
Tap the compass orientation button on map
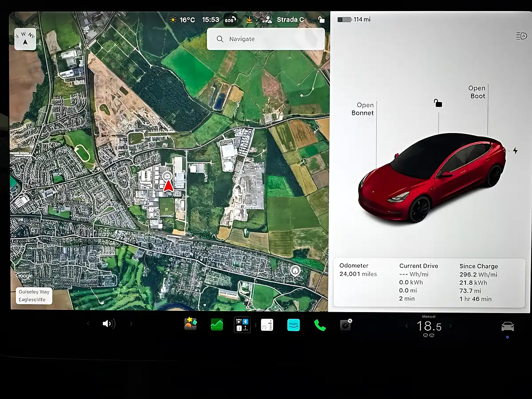pos(25,39)
